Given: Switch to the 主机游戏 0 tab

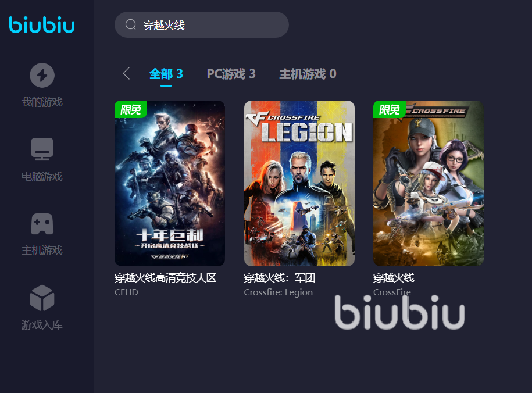Looking at the screenshot, I should click(x=308, y=74).
